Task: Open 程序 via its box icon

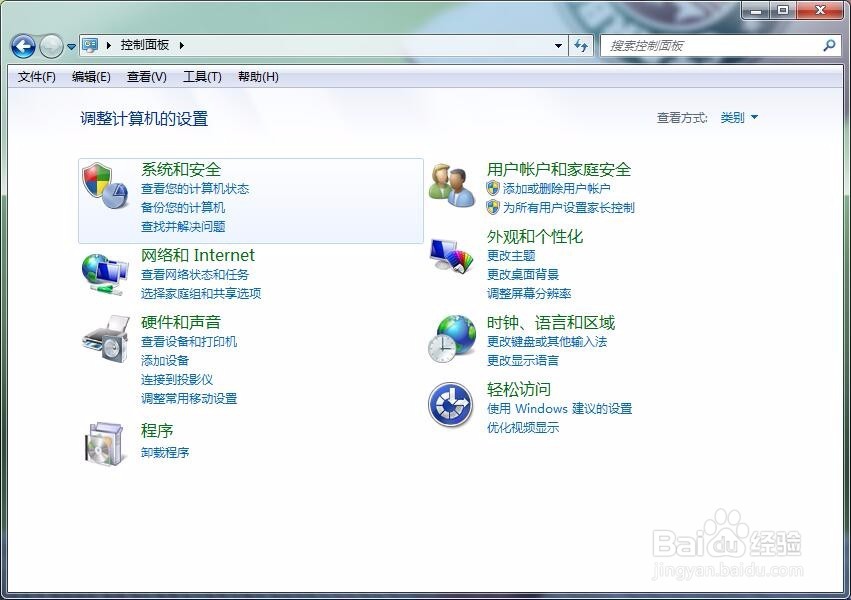Action: pos(105,444)
